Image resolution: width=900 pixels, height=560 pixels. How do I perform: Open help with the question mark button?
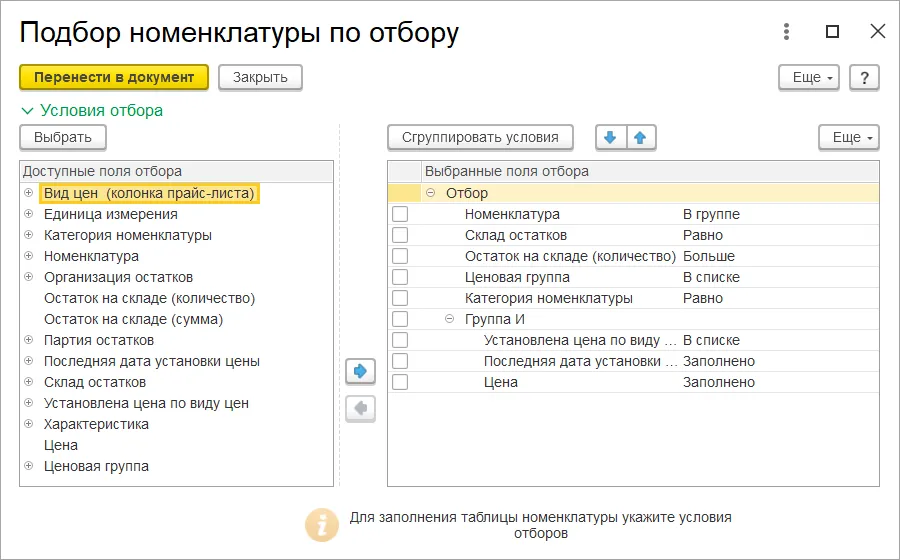point(864,77)
